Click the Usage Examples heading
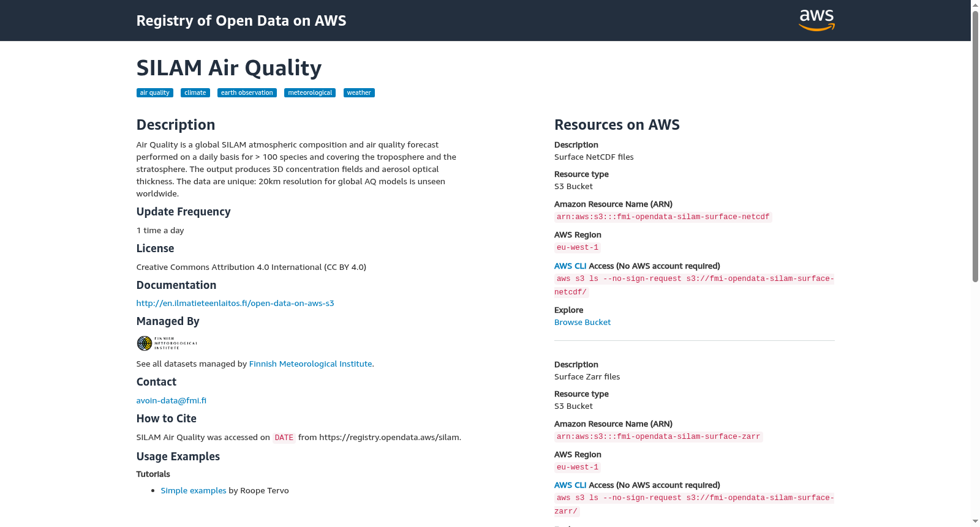980x527 pixels. (x=178, y=457)
